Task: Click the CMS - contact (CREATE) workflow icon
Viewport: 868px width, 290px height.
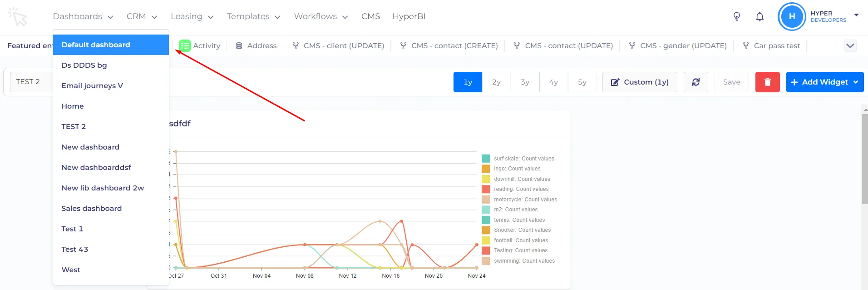Action: pos(403,45)
